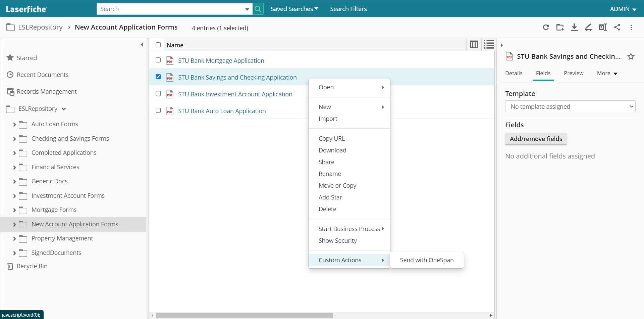644x319 pixels.
Task: Click the ESLRepository breadcrumb folder icon
Action: 10,27
